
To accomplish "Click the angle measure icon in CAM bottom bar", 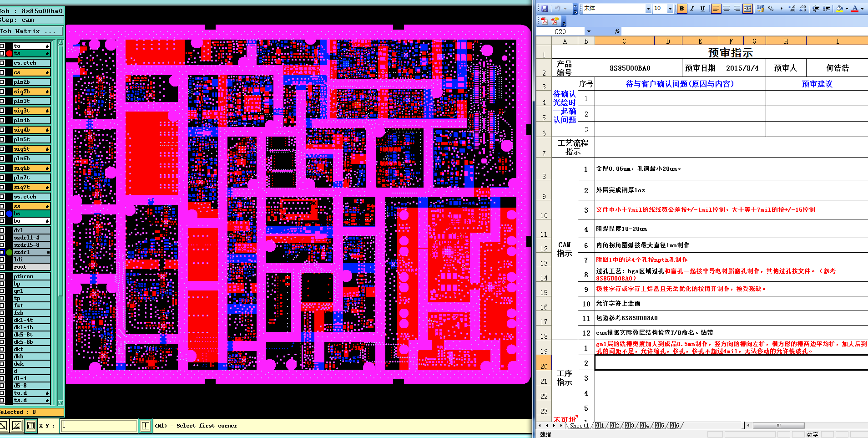I will click(17, 426).
